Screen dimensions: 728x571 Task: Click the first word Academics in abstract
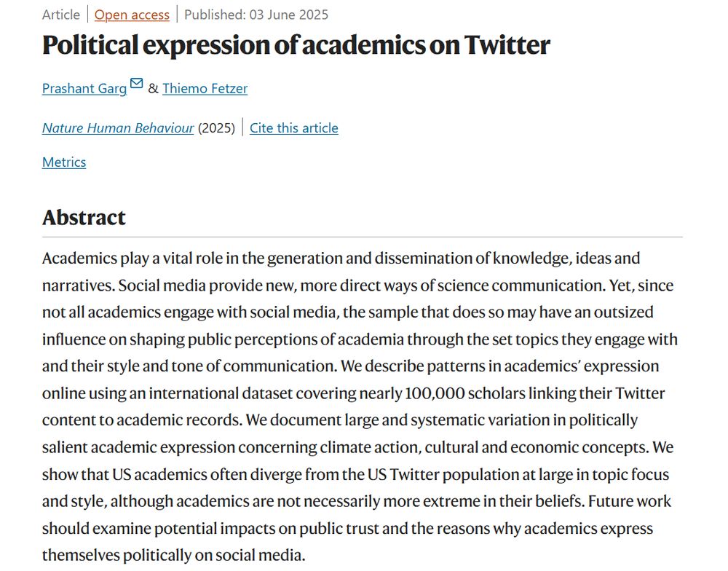(79, 258)
